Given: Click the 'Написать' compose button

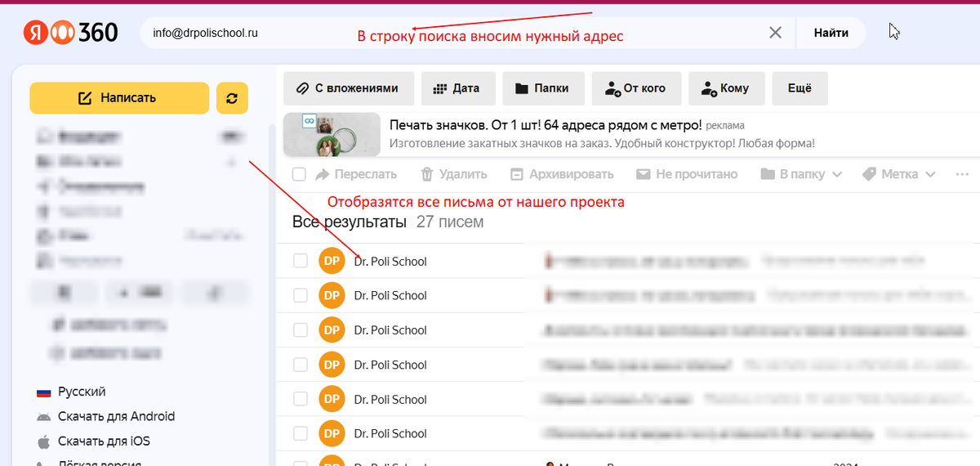Looking at the screenshot, I should click(x=119, y=98).
